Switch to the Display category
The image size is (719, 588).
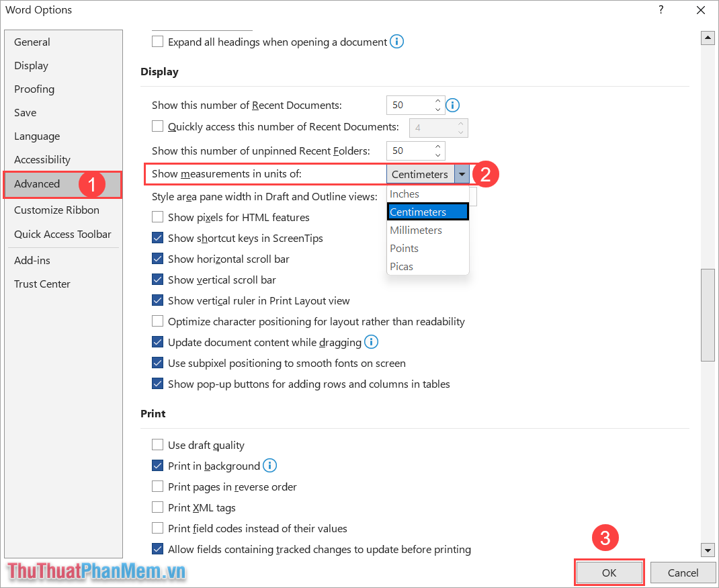(31, 65)
